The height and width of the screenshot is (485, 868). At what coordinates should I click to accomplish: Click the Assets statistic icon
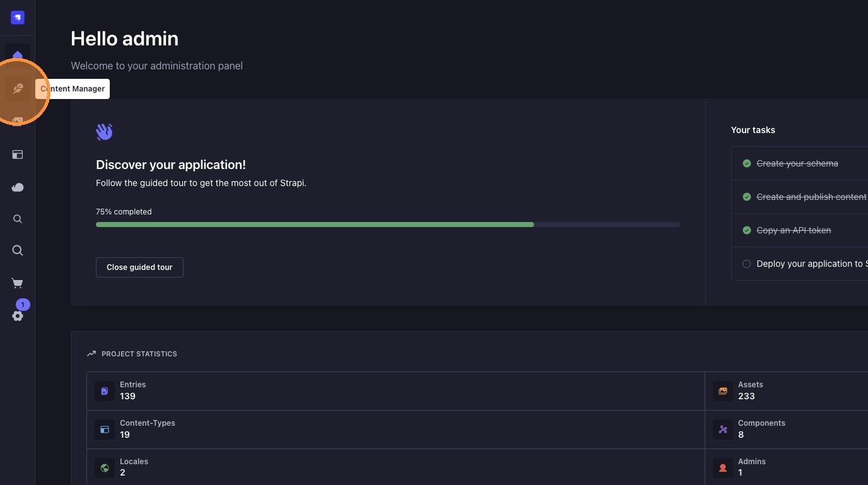click(723, 391)
